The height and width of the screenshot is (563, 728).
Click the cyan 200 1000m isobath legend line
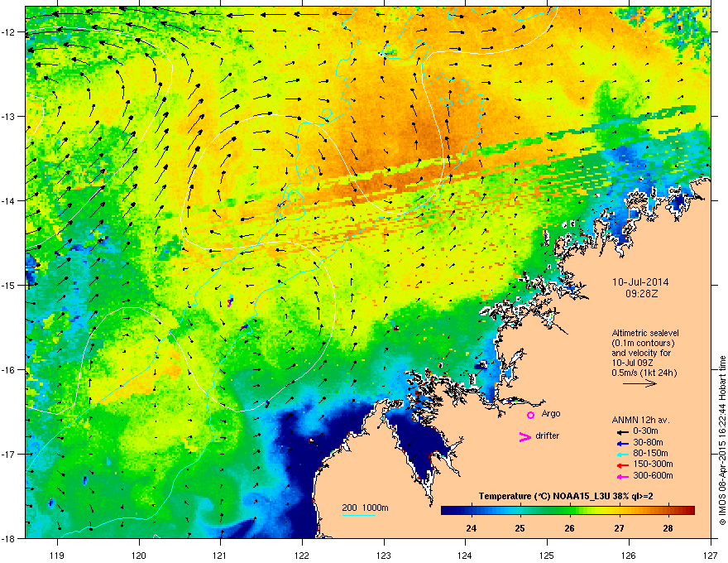[x=358, y=515]
